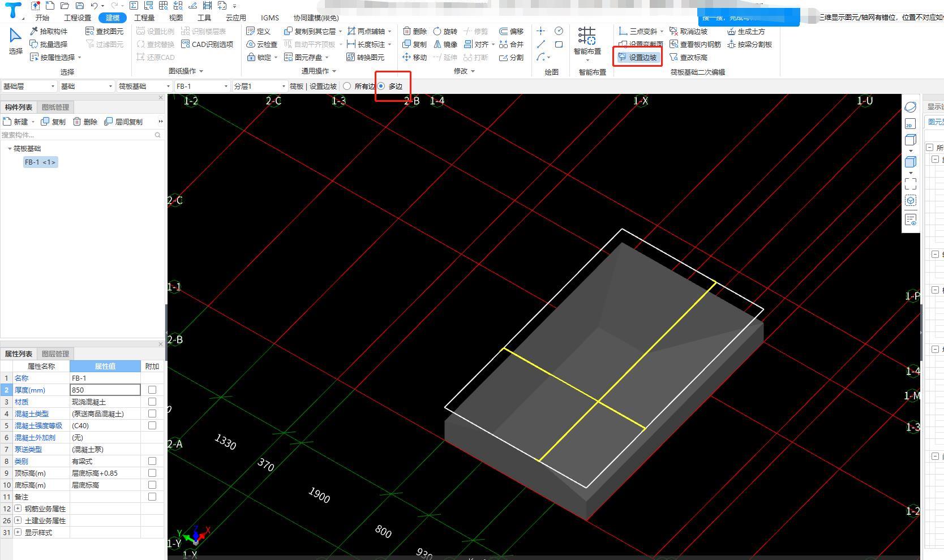Image resolution: width=944 pixels, height=560 pixels.
Task: Click the 选择 (Select) arrow tool
Action: [15, 42]
